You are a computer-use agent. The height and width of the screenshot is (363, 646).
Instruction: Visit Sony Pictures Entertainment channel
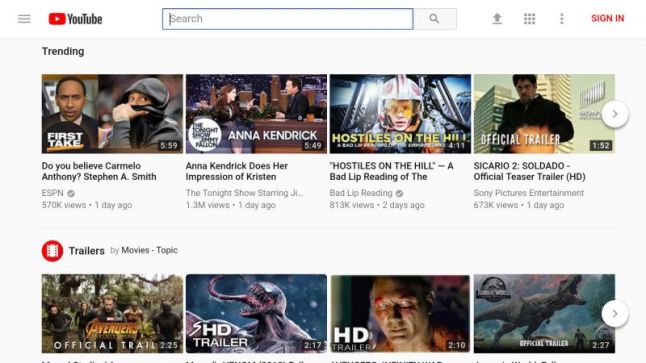click(529, 193)
